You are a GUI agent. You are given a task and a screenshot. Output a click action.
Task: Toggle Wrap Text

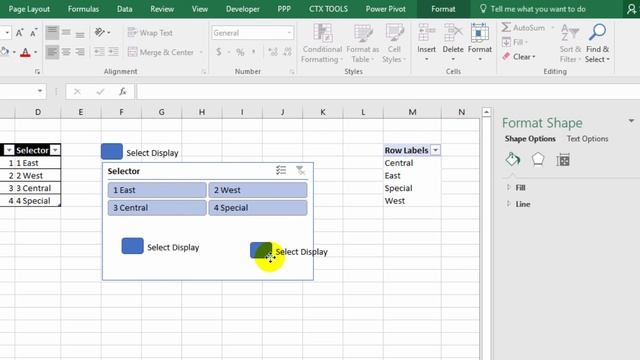click(150, 33)
